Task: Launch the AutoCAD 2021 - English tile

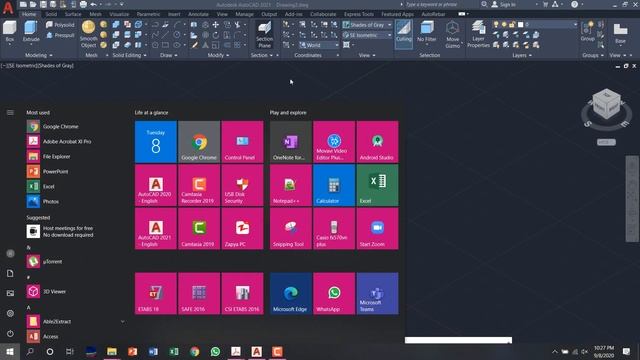Action: pyautogui.click(x=156, y=229)
